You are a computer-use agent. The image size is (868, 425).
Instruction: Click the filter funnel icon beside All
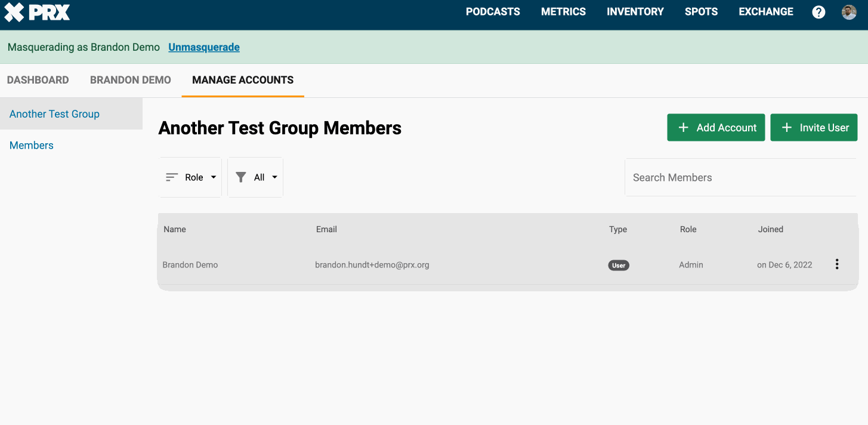pos(241,177)
